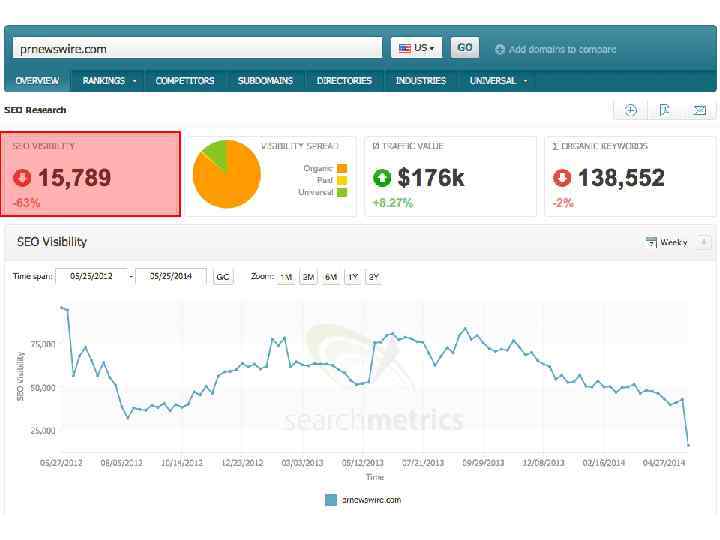Click the PDF export icon
The width and height of the screenshot is (720, 540).
[664, 110]
